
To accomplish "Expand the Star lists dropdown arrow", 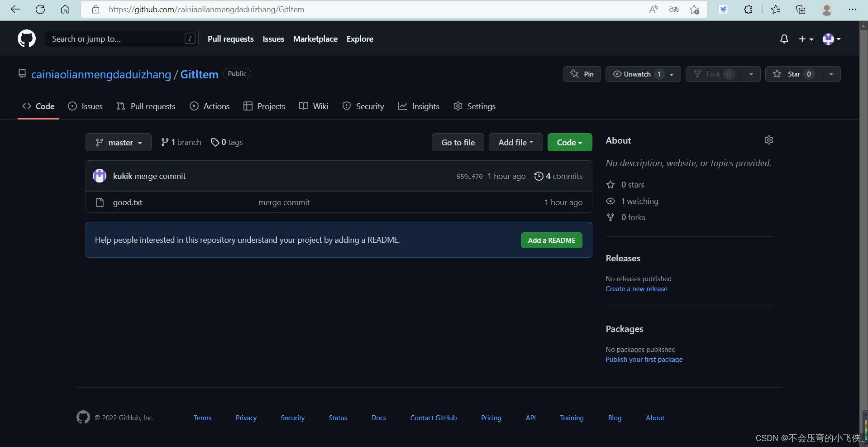I will [831, 74].
